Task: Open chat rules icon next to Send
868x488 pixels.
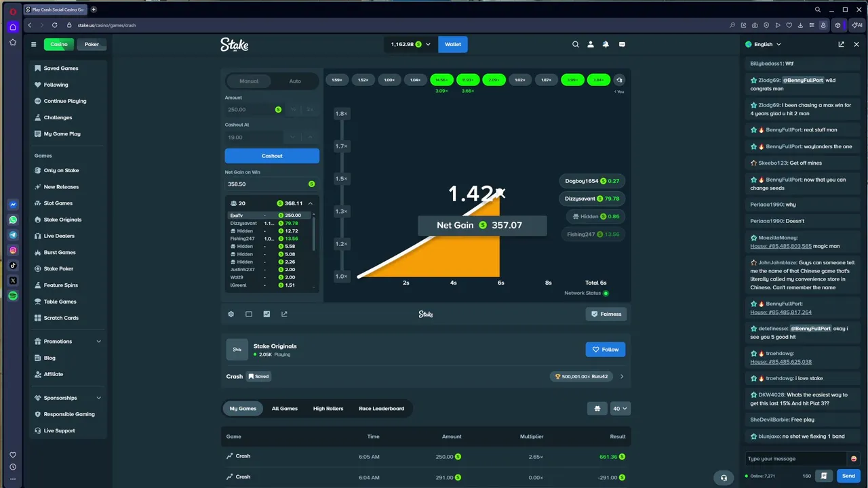Action: (824, 476)
